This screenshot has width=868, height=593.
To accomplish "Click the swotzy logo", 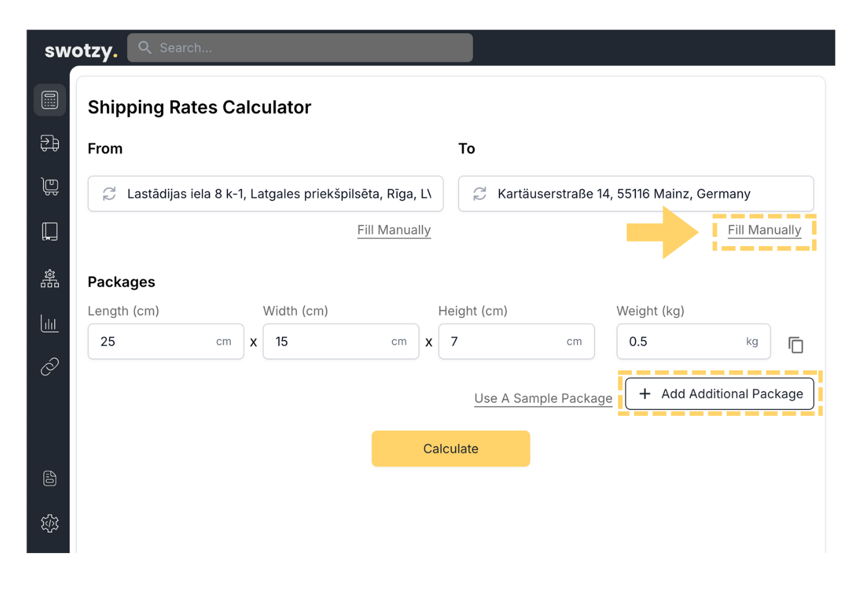I will (x=81, y=51).
